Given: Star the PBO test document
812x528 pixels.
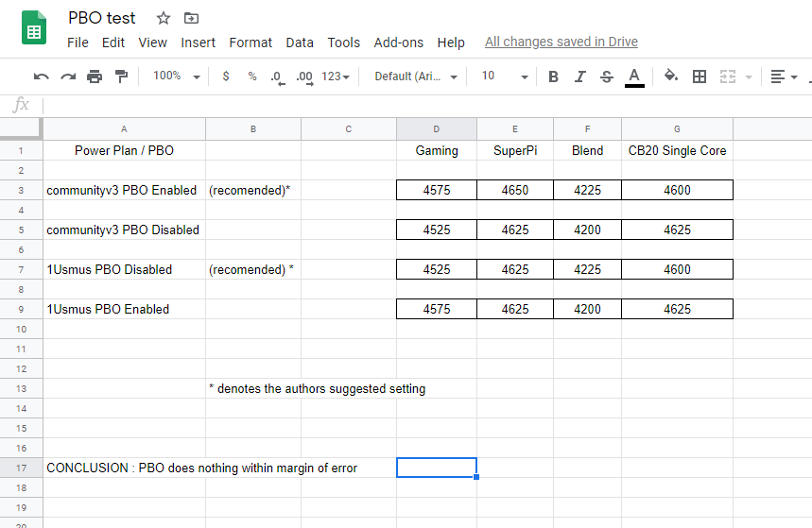Looking at the screenshot, I should [164, 18].
